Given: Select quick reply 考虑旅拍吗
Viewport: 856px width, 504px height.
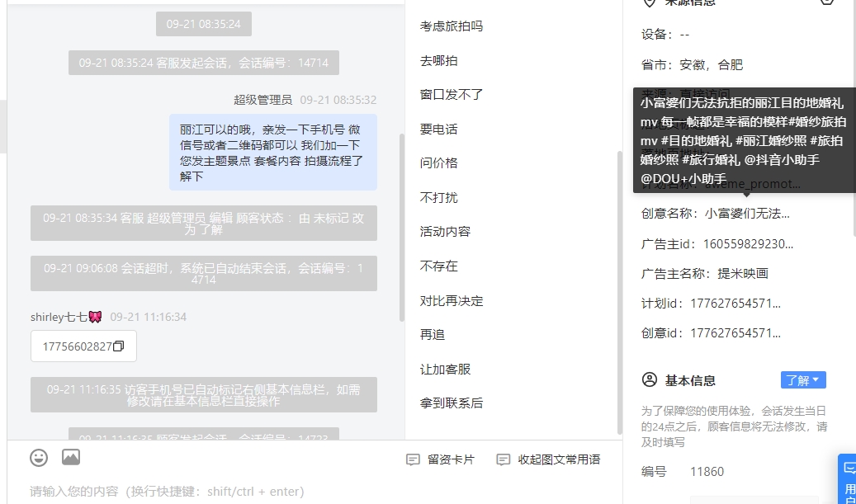Looking at the screenshot, I should click(x=451, y=26).
